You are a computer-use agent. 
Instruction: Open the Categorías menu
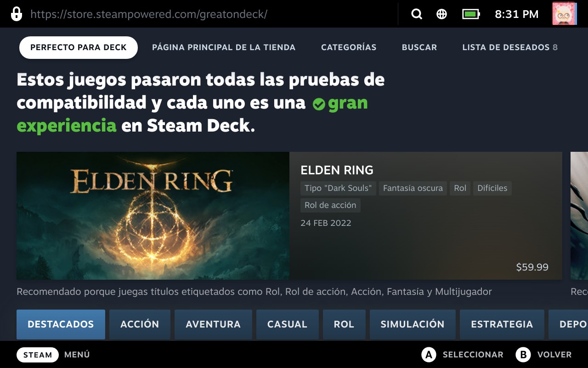pos(349,47)
